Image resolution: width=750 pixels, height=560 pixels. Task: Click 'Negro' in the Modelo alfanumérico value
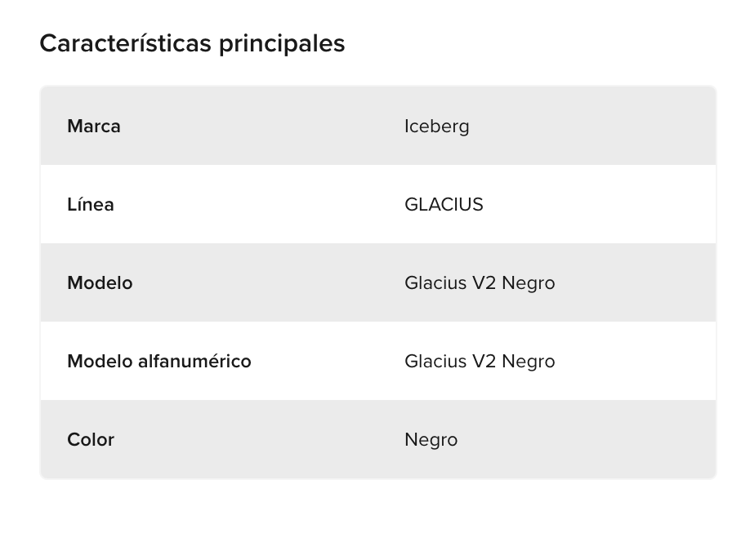click(529, 362)
